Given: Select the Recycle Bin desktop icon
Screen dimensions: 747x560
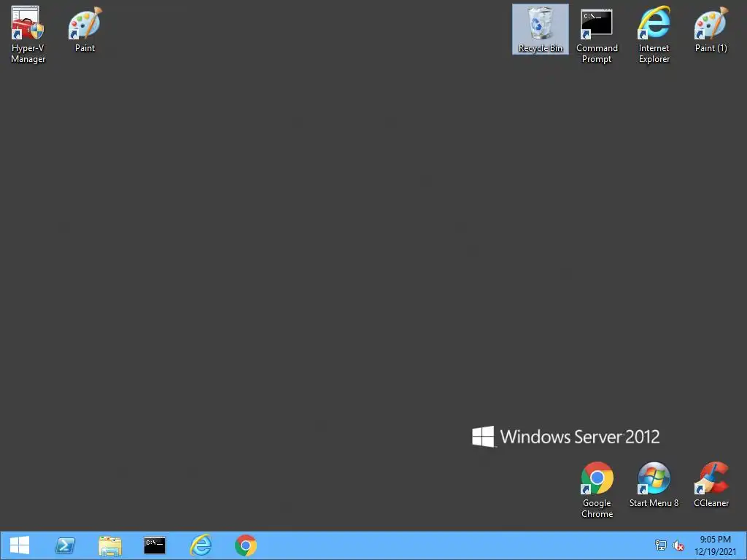Looking at the screenshot, I should [541, 29].
